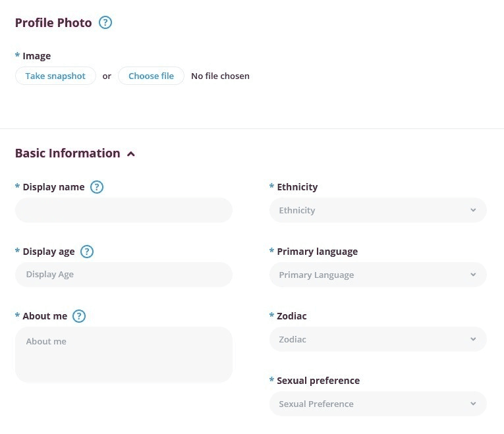Collapse the Basic Information section chevron
The image size is (504, 434).
click(131, 154)
